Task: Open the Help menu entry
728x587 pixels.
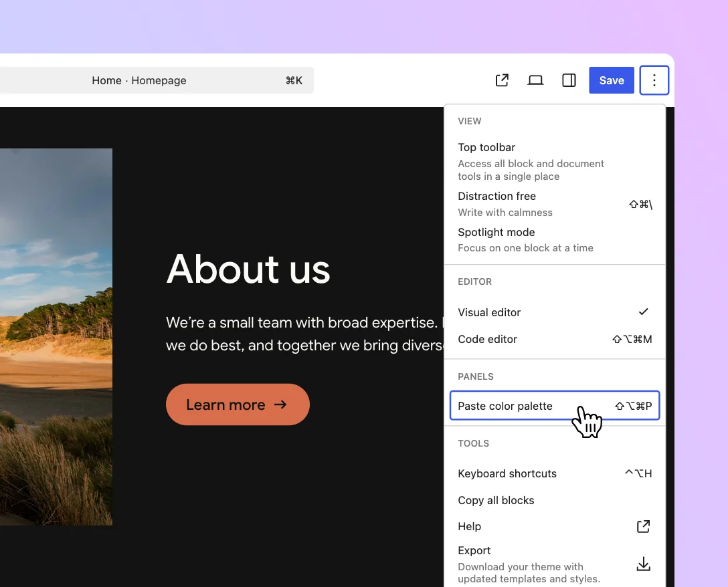Action: [x=554, y=526]
